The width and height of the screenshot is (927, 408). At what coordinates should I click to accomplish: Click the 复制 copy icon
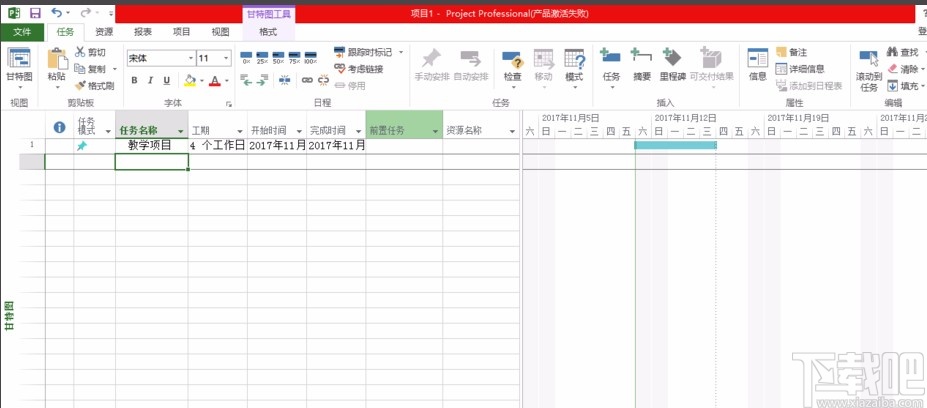pyautogui.click(x=80, y=69)
